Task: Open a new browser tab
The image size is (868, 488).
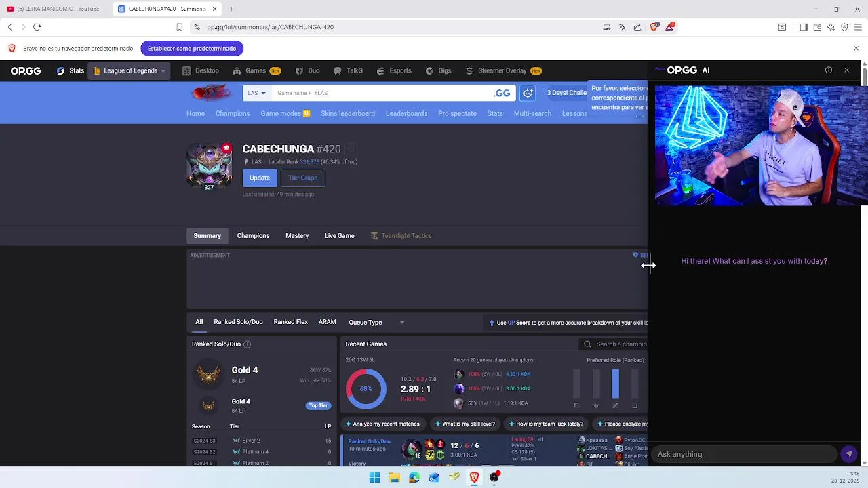Action: tap(231, 9)
